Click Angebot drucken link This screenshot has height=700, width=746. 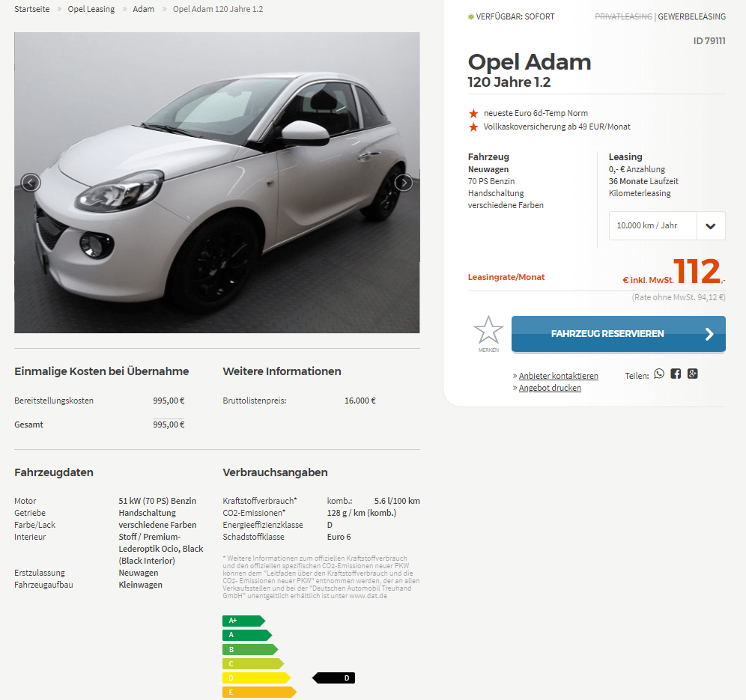point(550,388)
